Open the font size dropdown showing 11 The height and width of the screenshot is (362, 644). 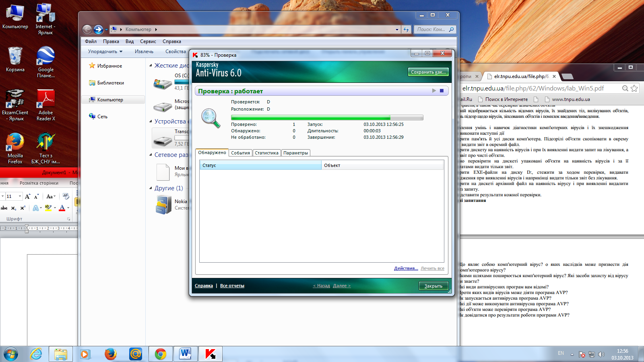[x=20, y=196]
